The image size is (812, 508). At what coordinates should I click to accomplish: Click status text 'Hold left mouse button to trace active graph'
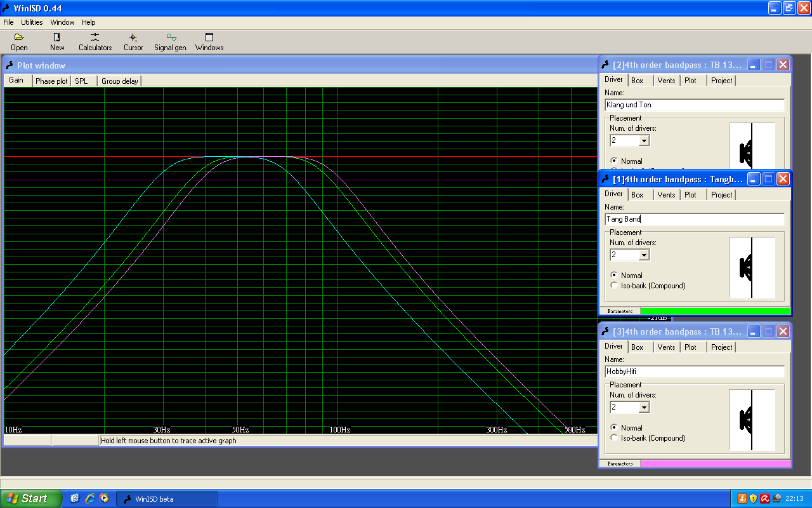pos(168,441)
